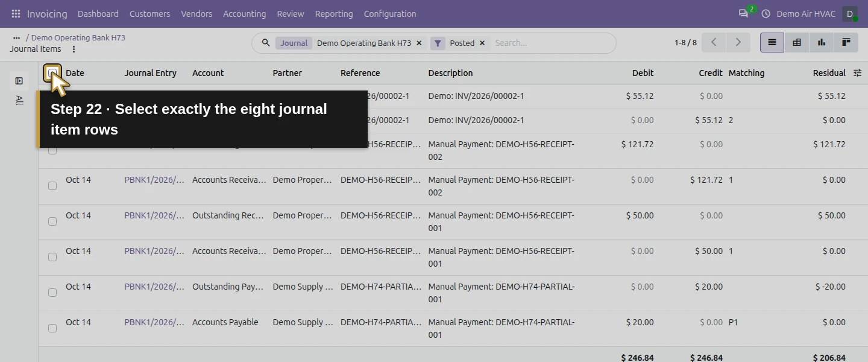Click the $ 206.84 residual total
868x362 pixels.
(x=829, y=358)
